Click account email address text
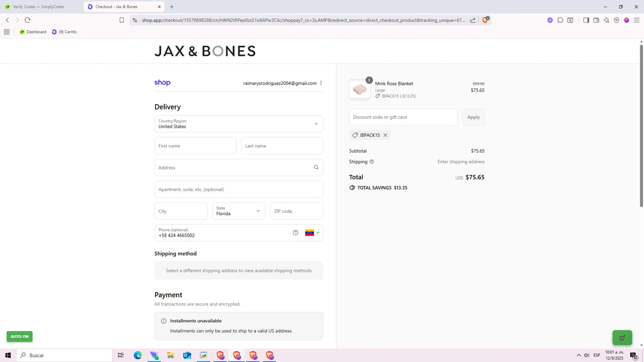The width and height of the screenshot is (644, 362). [x=280, y=83]
